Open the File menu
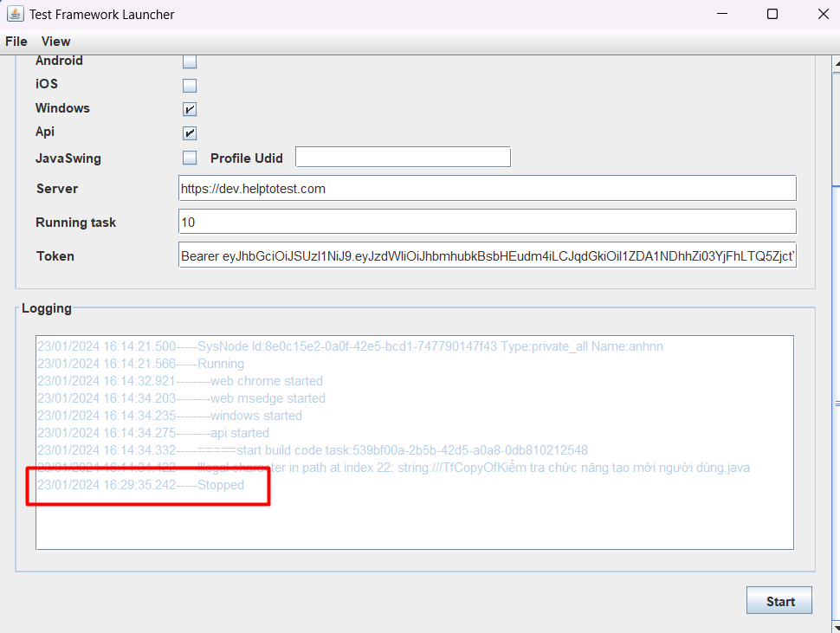This screenshot has height=633, width=840. 16,42
